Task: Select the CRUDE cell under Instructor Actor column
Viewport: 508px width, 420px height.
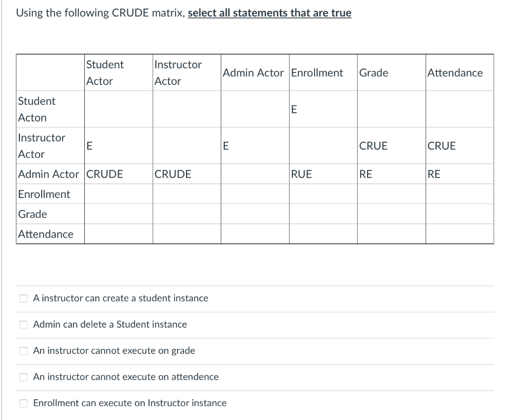Action: click(173, 174)
